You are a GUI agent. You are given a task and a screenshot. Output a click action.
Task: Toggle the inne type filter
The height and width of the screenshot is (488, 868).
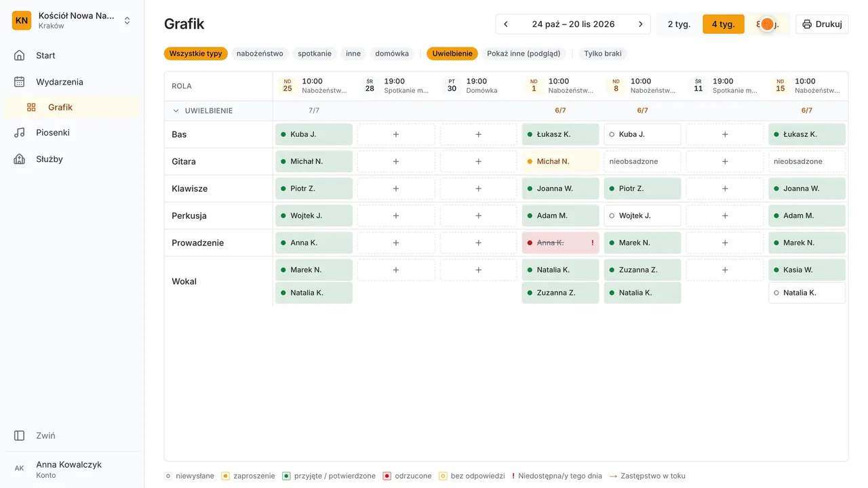[353, 54]
